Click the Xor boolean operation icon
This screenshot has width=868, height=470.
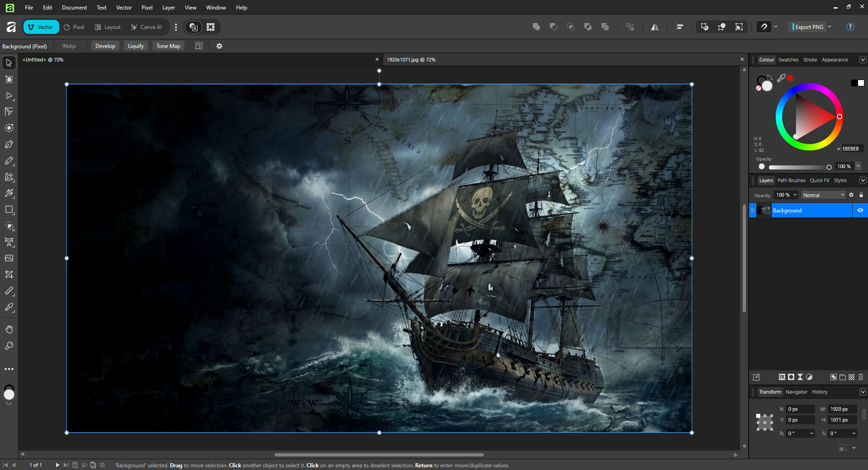tap(588, 27)
